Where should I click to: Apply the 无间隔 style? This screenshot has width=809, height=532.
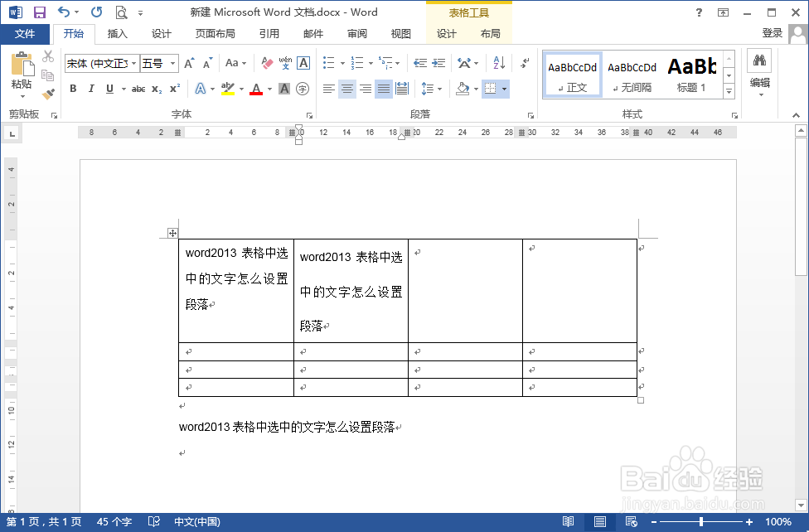[x=632, y=75]
